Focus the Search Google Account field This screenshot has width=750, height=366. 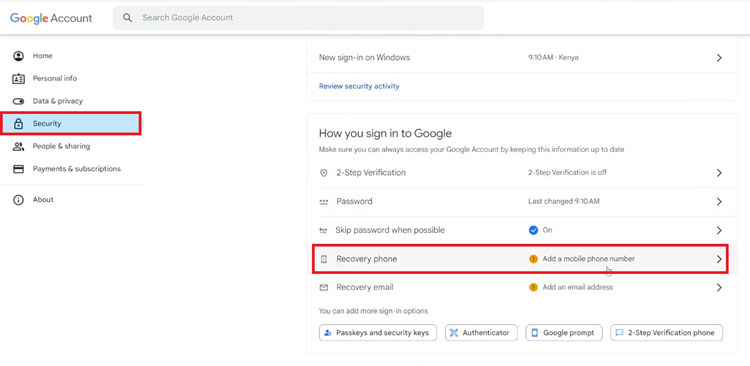click(298, 18)
